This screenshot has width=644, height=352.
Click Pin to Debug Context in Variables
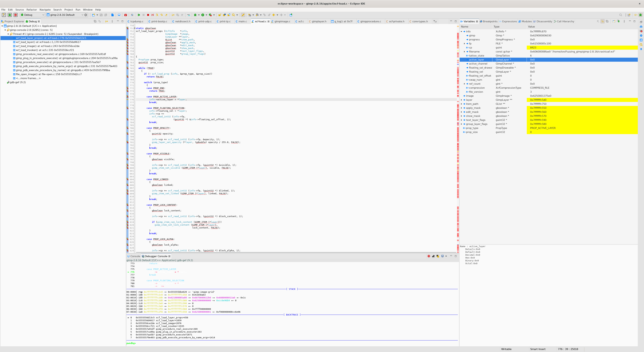click(619, 21)
